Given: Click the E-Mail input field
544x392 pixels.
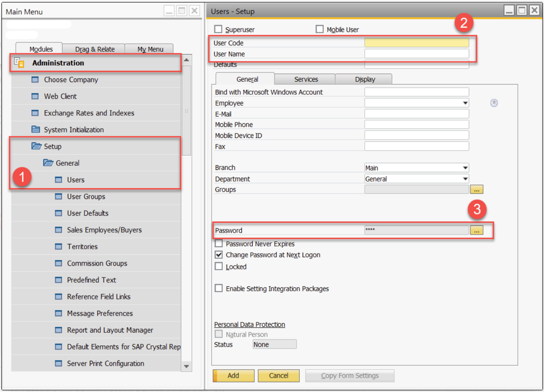Looking at the screenshot, I should pyautogui.click(x=417, y=114).
